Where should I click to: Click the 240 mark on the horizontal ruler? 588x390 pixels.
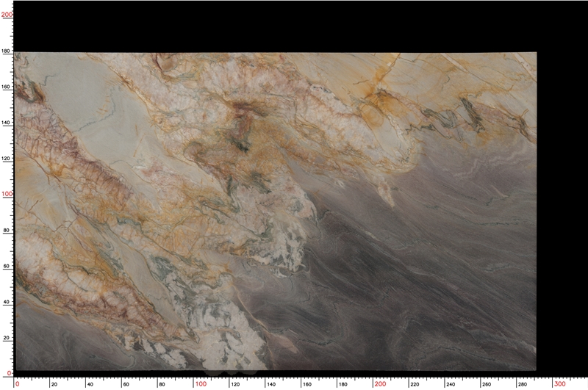(x=451, y=384)
